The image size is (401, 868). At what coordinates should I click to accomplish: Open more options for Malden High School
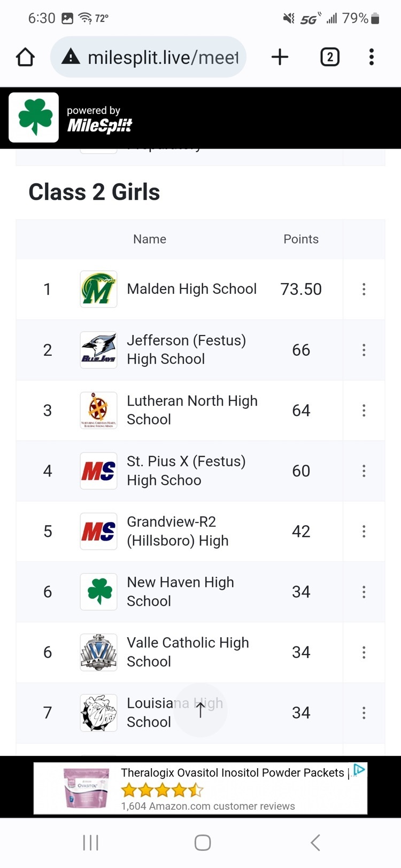(x=364, y=290)
